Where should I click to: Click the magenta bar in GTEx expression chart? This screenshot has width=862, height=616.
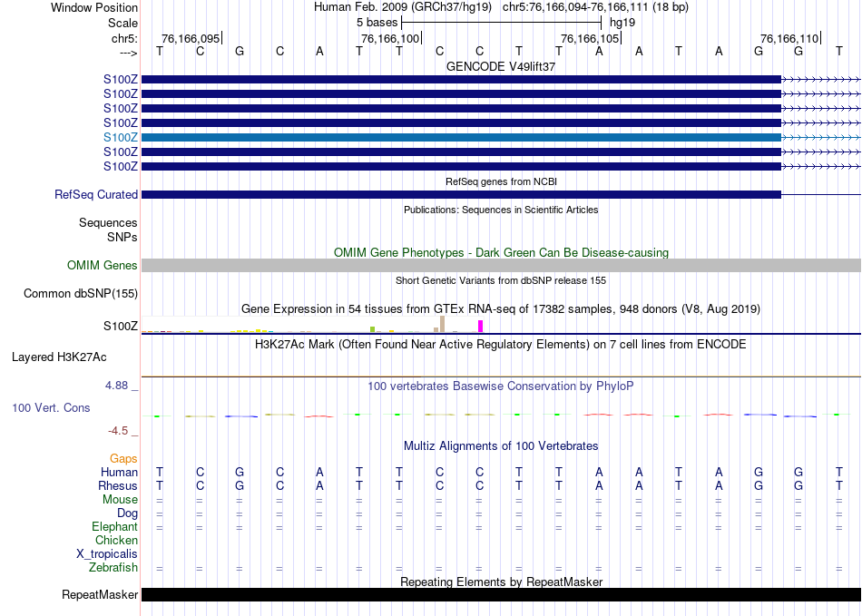tap(481, 327)
